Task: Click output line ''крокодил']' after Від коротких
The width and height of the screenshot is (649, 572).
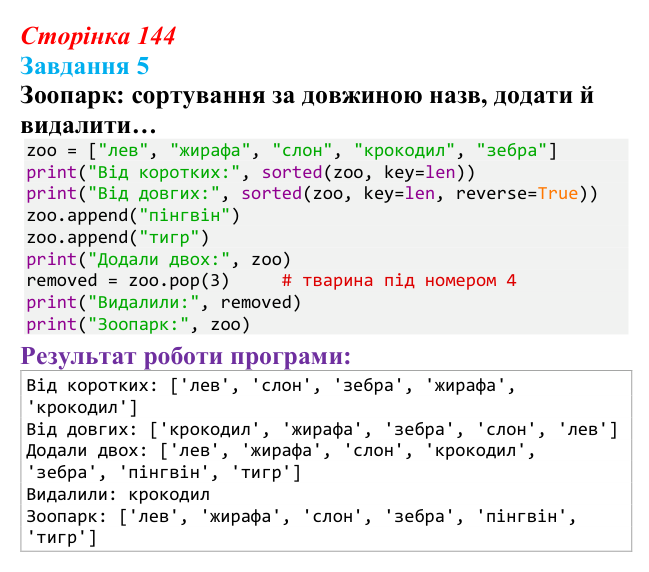Action: 82,408
